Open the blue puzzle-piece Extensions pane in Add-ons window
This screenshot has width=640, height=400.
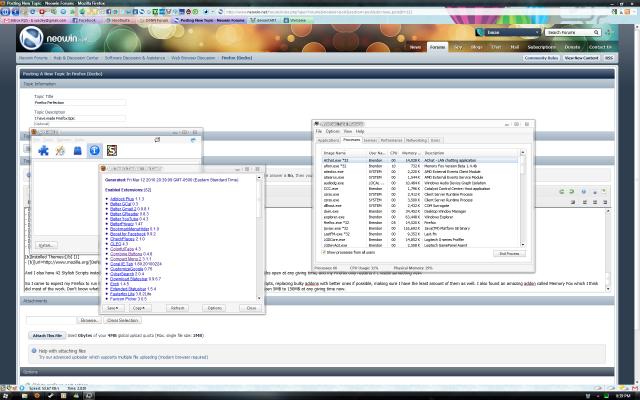[43, 151]
